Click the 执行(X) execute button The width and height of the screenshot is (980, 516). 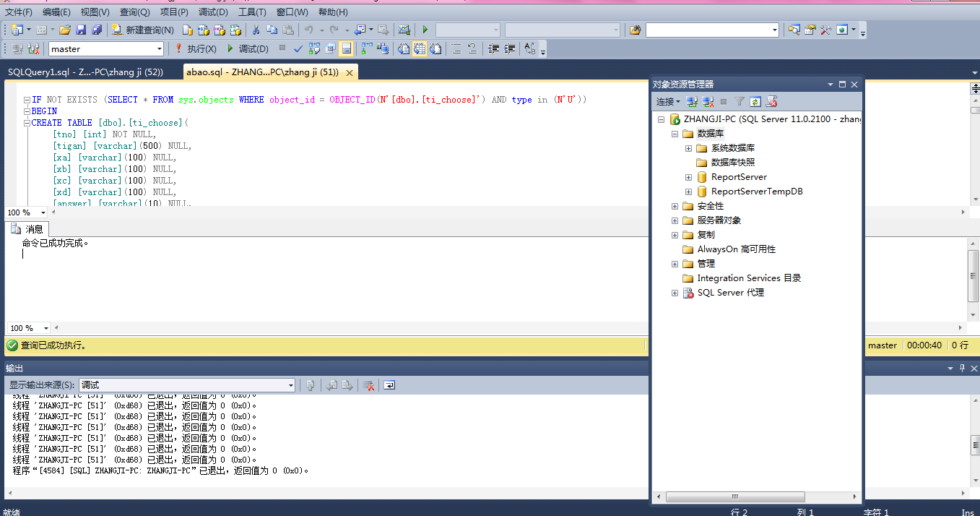click(x=196, y=49)
